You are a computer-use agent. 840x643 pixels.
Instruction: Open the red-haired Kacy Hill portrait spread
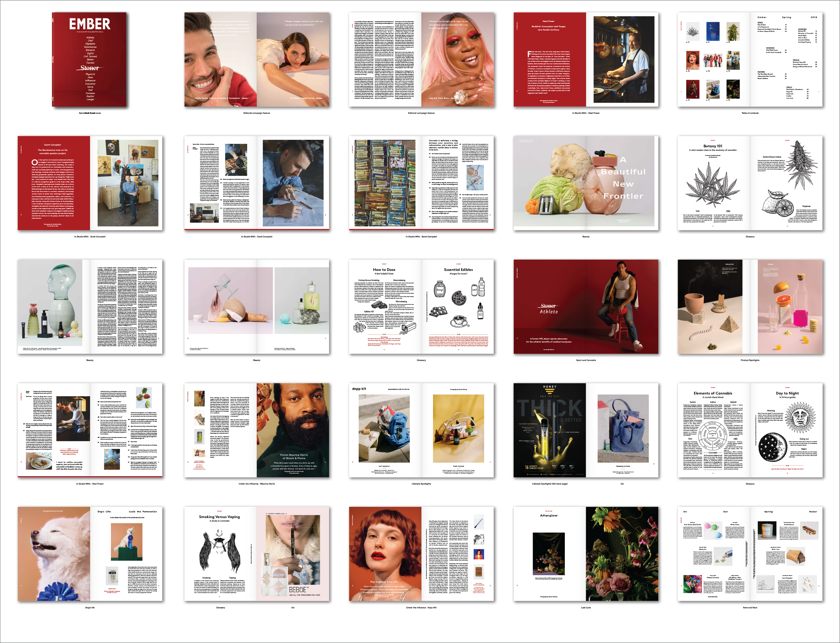pos(421,554)
